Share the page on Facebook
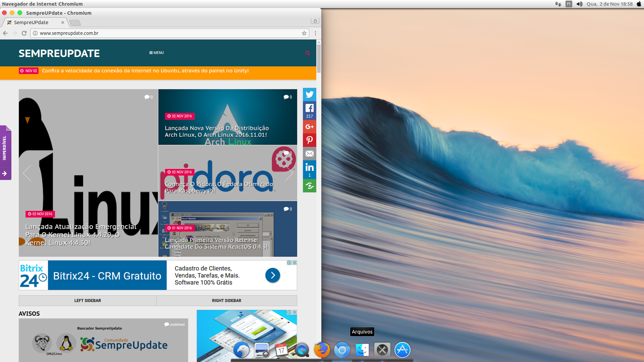This screenshot has height=362, width=644. click(x=310, y=110)
